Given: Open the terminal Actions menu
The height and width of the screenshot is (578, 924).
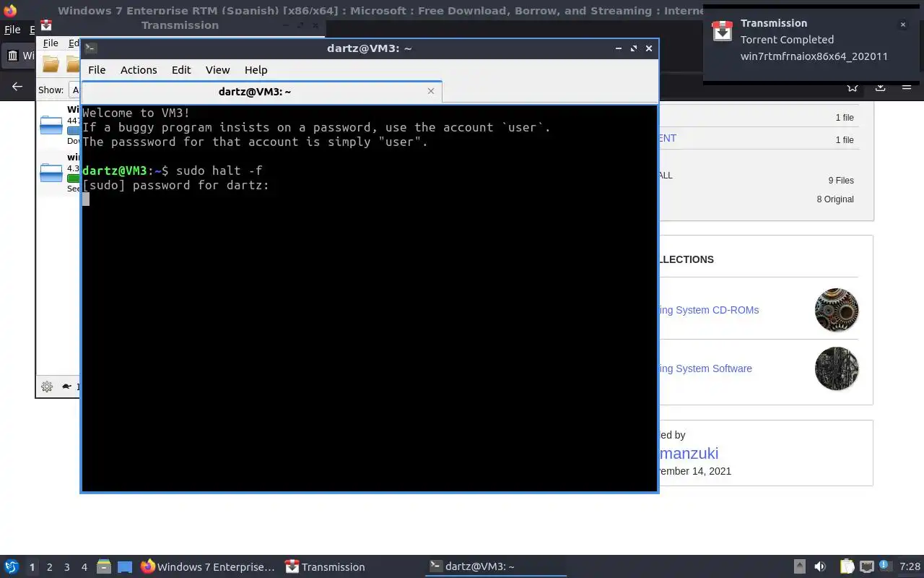Looking at the screenshot, I should tap(139, 70).
